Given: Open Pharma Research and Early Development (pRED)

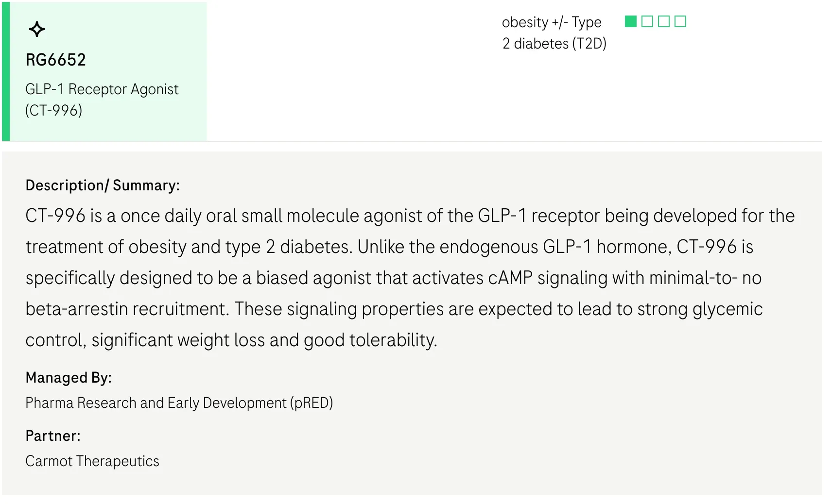Looking at the screenshot, I should (x=179, y=403).
